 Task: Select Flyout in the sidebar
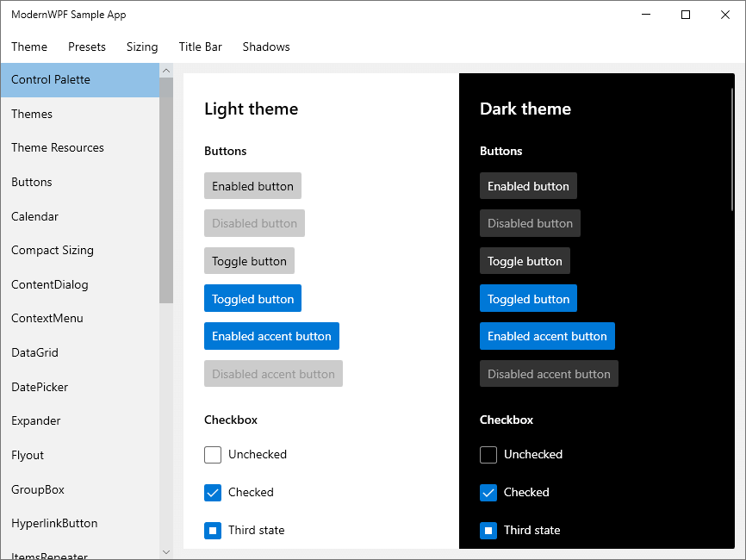[80, 456]
